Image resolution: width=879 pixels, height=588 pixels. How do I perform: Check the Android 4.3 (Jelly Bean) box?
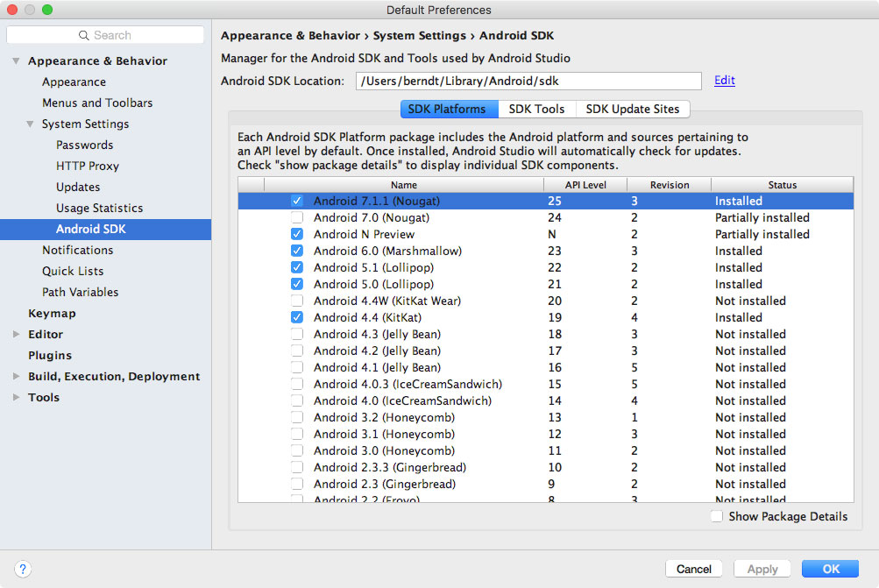(297, 334)
